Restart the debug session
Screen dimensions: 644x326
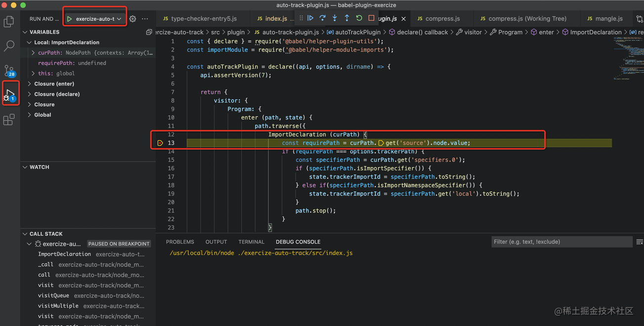pyautogui.click(x=359, y=18)
